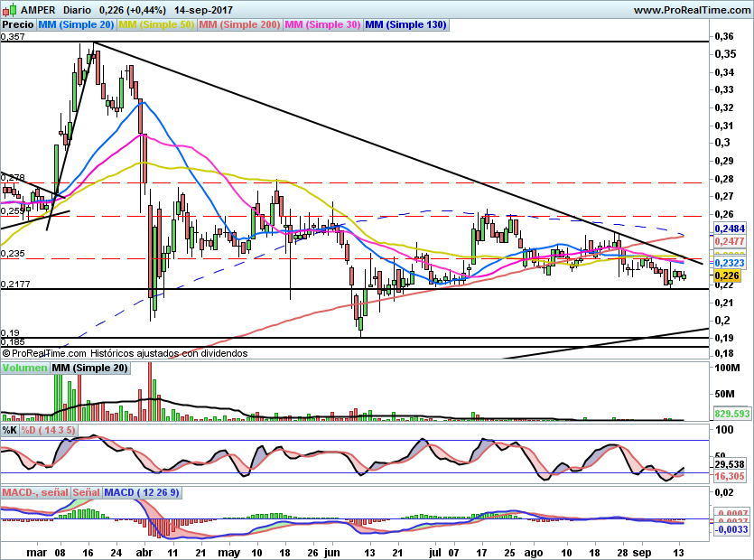The width and height of the screenshot is (754, 560).
Task: Click the candlestick icon beside AMPER
Action: pos(9,9)
